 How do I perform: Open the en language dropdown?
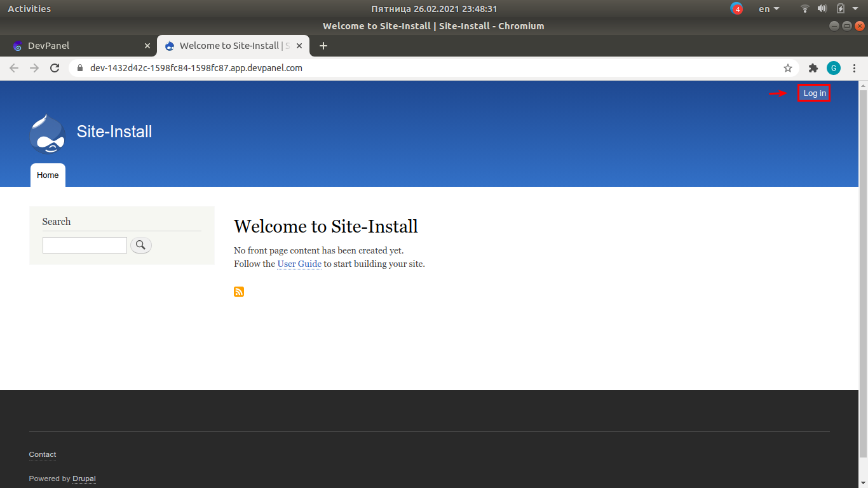click(767, 8)
